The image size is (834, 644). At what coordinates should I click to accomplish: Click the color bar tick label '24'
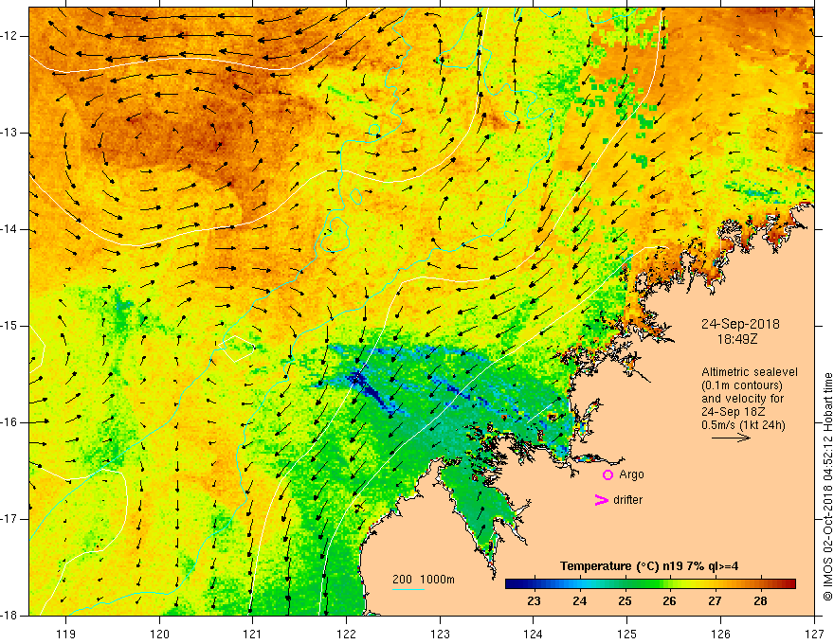579,601
